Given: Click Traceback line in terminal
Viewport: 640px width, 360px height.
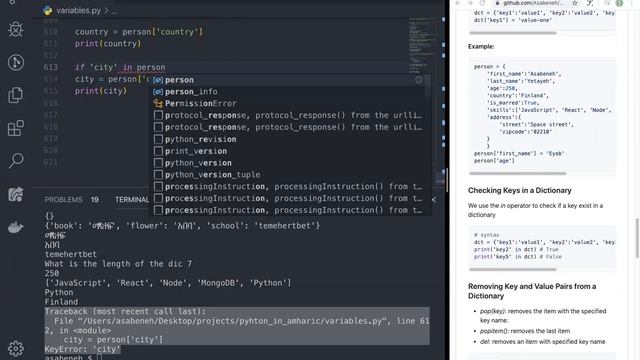Looking at the screenshot, I should point(125,311).
